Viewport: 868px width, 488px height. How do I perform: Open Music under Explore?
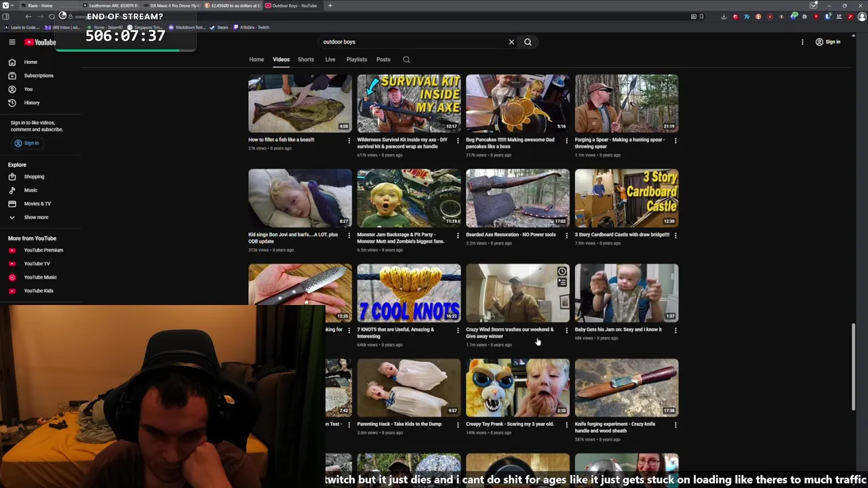31,190
